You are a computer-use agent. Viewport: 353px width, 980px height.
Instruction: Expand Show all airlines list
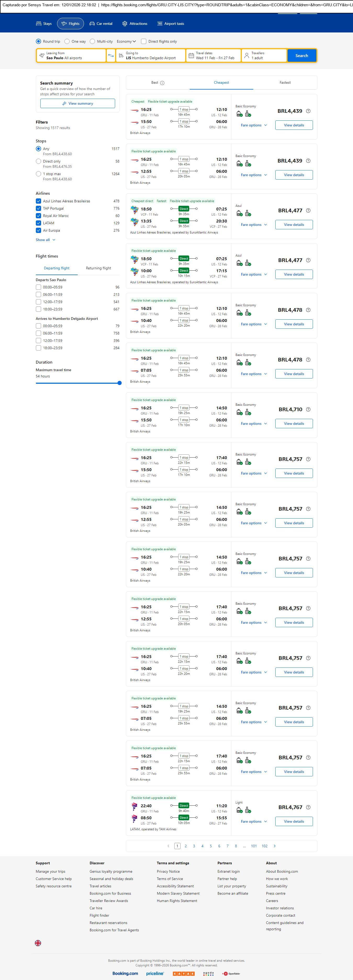pos(45,240)
